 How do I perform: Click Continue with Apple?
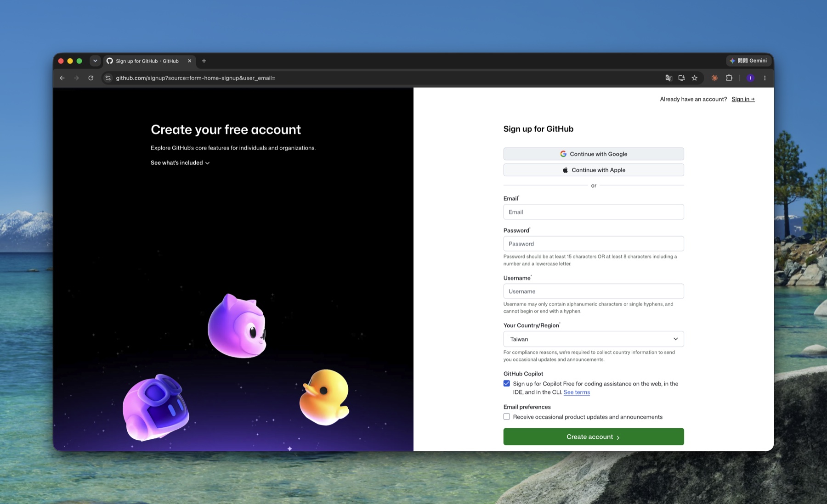(594, 170)
